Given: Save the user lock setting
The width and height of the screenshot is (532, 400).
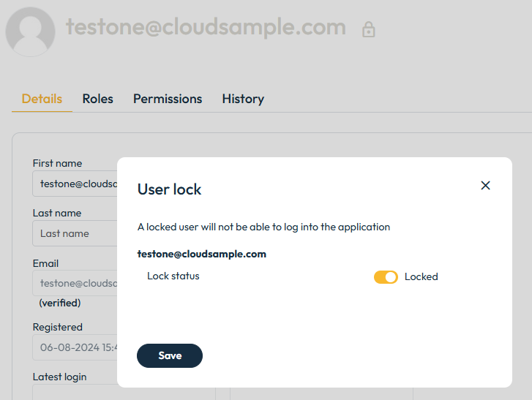Looking at the screenshot, I should point(170,355).
